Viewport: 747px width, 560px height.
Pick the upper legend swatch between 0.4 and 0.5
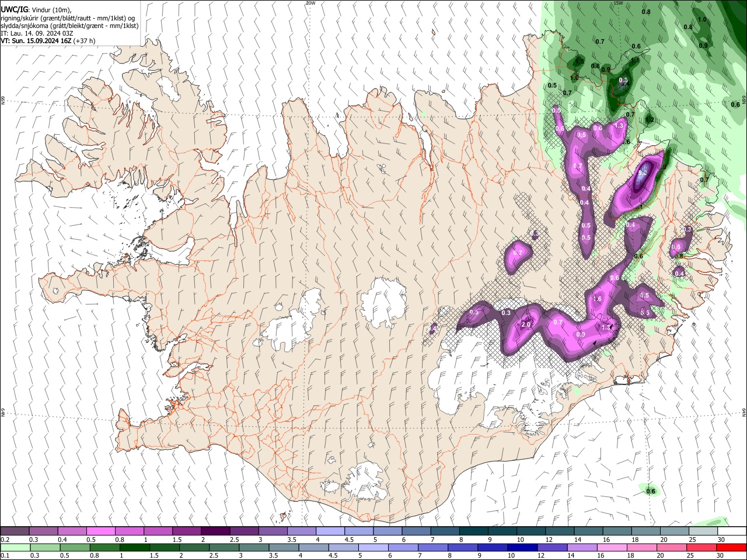click(x=72, y=531)
